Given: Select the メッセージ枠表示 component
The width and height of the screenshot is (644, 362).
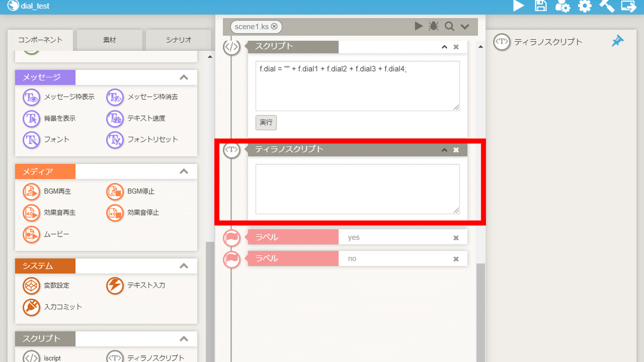Looking at the screenshot, I should pyautogui.click(x=59, y=97).
